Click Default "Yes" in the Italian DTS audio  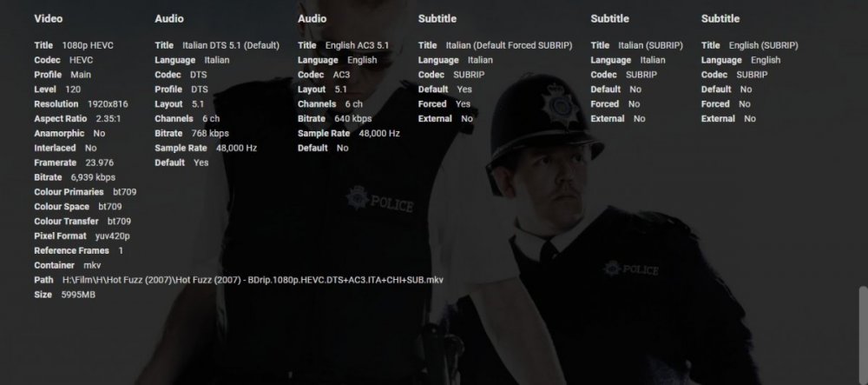tap(201, 163)
